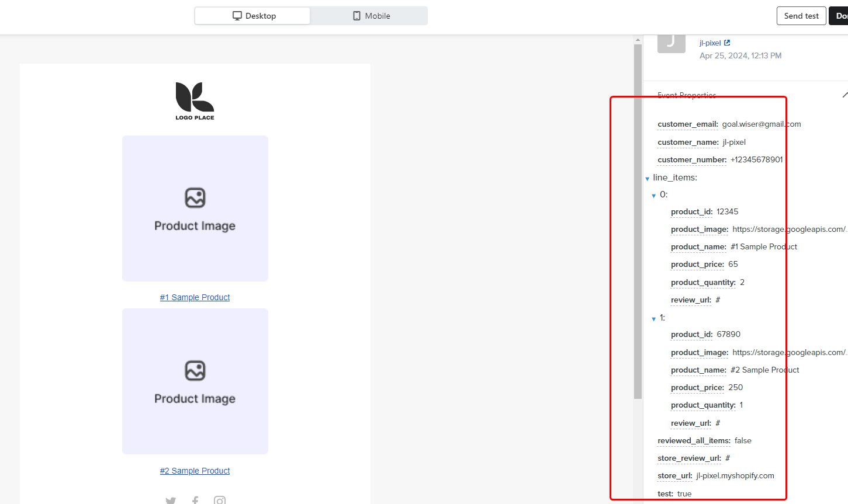This screenshot has width=848, height=504.
Task: Collapse line item 1 node
Action: coord(654,319)
